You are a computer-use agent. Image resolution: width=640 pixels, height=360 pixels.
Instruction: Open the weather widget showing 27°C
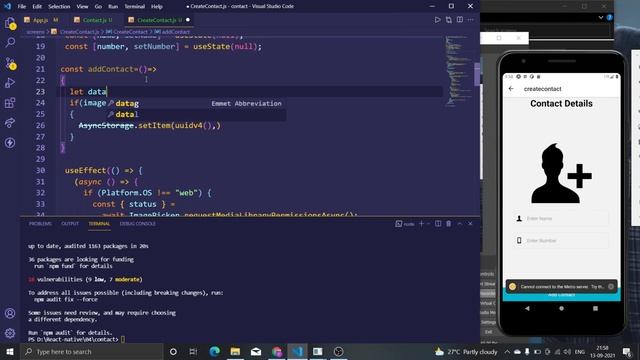pyautogui.click(x=466, y=351)
